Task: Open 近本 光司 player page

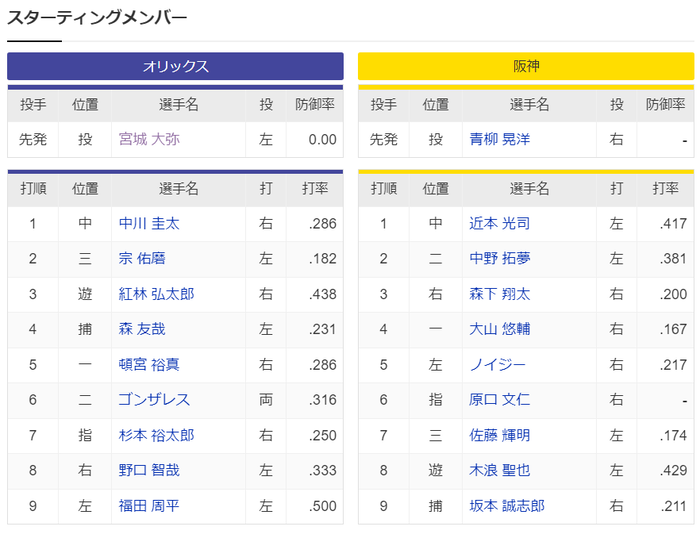Action: [500, 223]
